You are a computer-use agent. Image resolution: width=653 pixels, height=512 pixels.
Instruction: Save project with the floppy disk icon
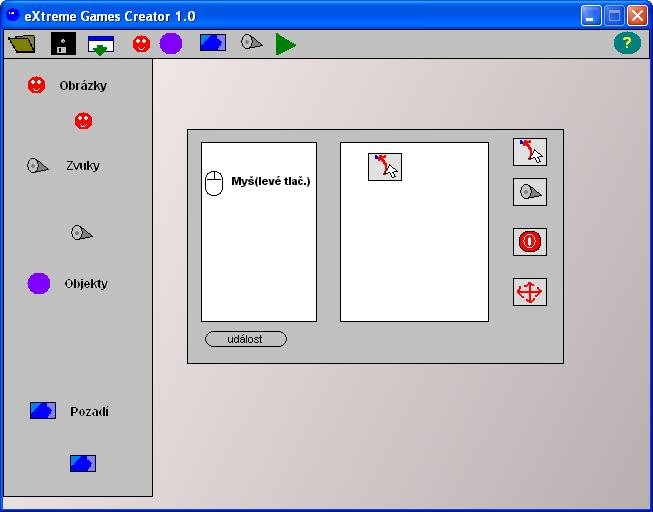[63, 44]
